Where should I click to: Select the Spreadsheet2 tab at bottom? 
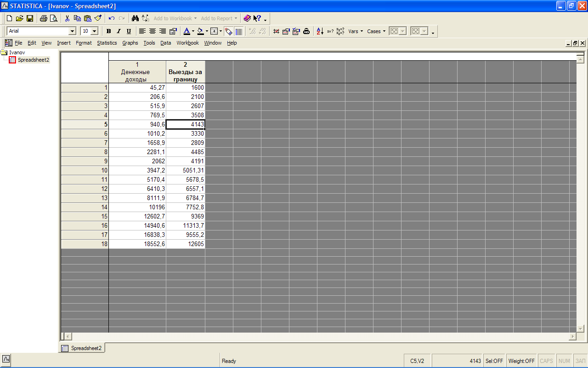point(82,348)
